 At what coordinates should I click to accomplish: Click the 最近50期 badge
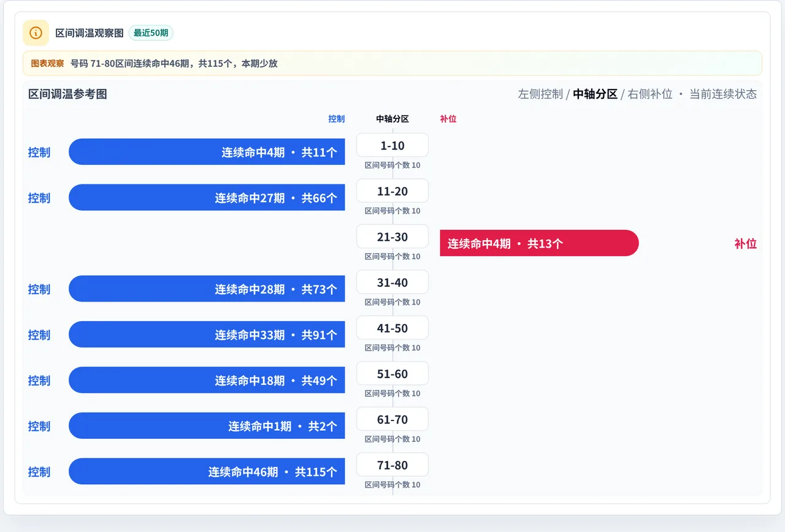tap(151, 33)
